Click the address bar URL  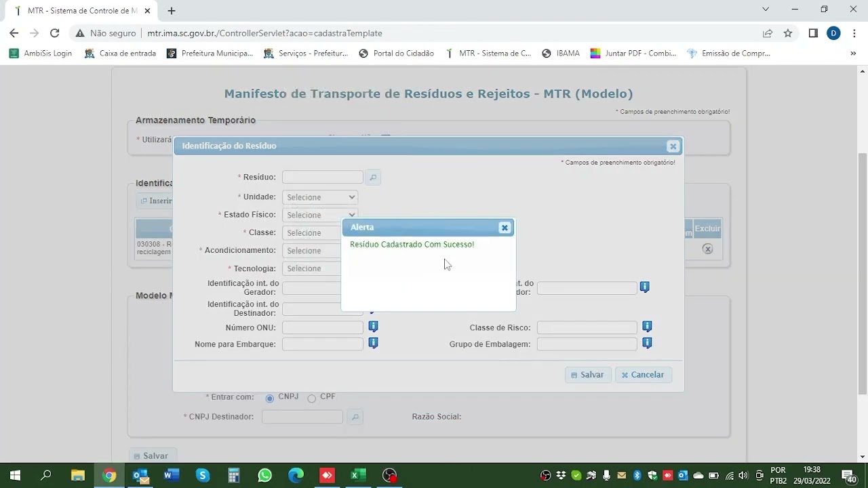[264, 33]
